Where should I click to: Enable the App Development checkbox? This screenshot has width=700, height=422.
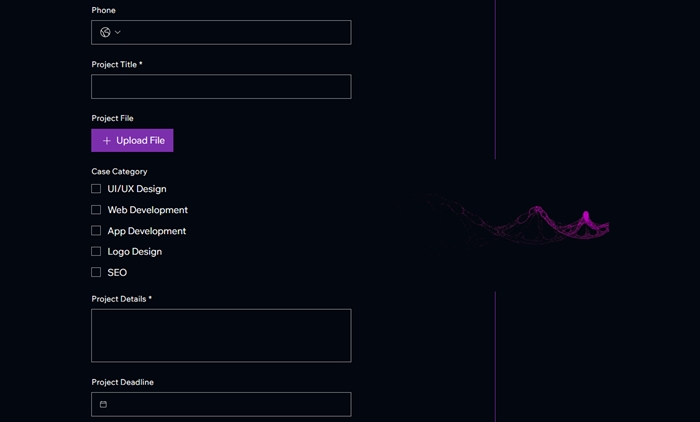[x=96, y=230]
